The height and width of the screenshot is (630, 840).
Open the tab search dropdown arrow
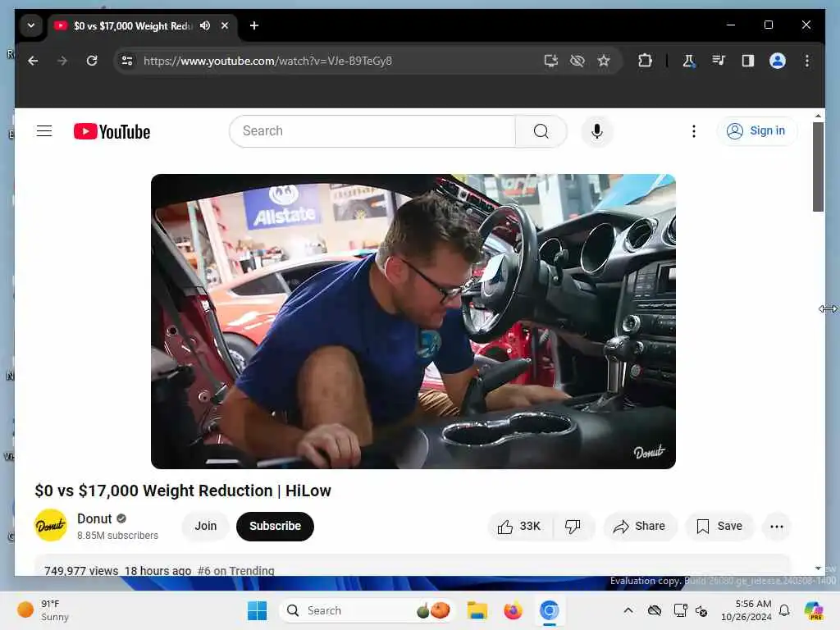coord(31,25)
